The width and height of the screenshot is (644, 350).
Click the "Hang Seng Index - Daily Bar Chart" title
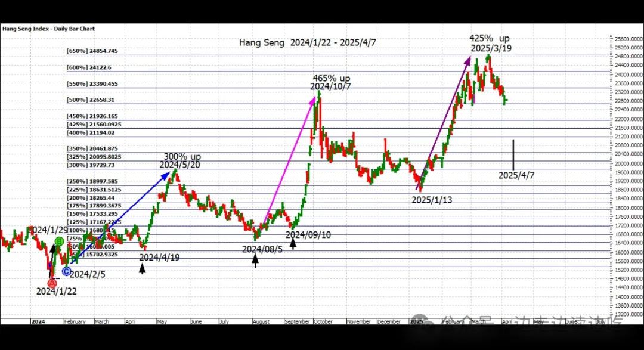48,29
